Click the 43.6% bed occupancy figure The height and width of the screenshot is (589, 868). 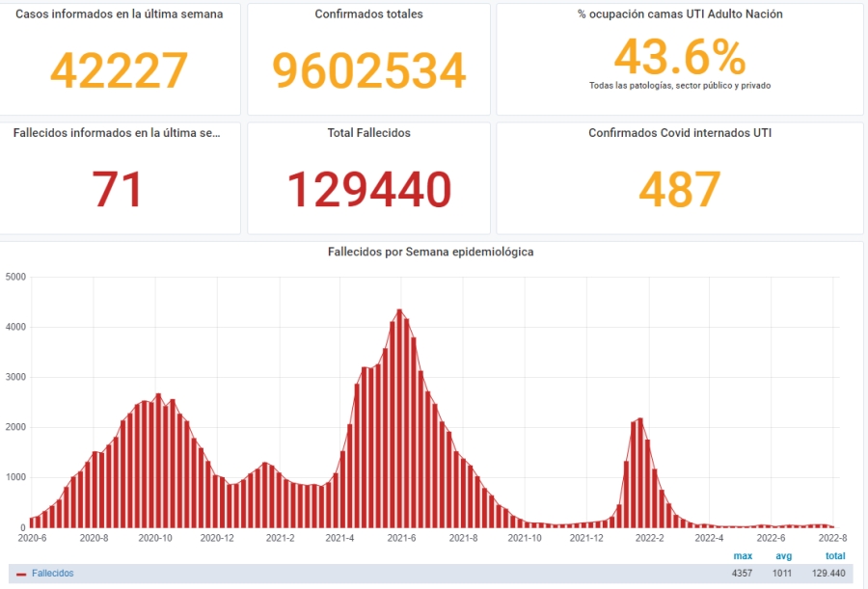[680, 57]
